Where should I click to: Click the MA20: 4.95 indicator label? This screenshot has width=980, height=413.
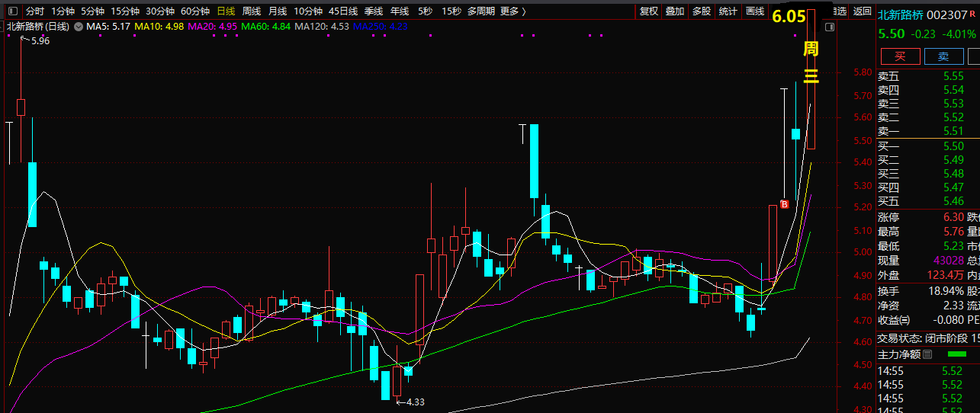(x=212, y=27)
